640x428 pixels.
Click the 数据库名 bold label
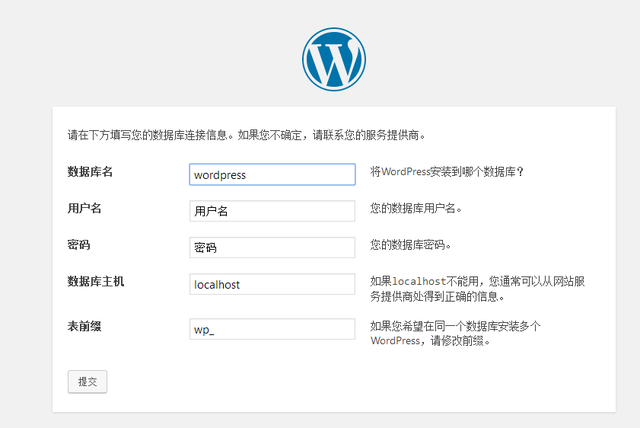point(90,172)
